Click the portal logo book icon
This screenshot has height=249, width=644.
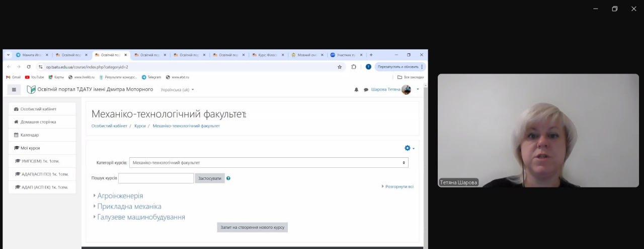point(31,89)
